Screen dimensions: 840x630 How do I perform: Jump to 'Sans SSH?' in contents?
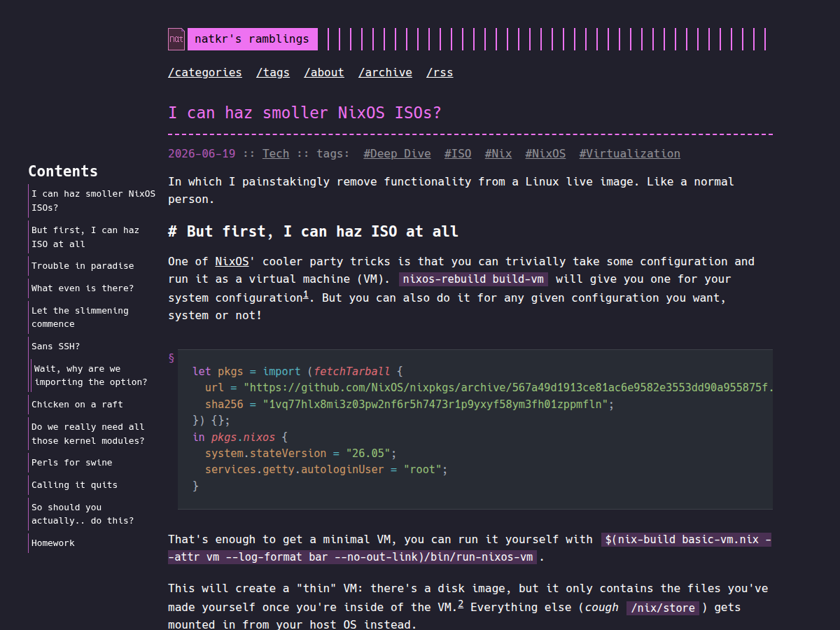tap(56, 346)
